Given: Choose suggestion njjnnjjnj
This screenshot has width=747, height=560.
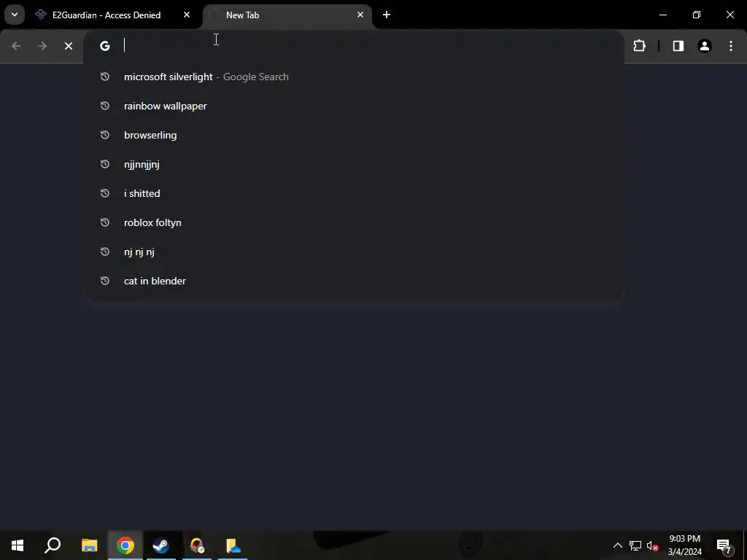Looking at the screenshot, I should (x=354, y=164).
